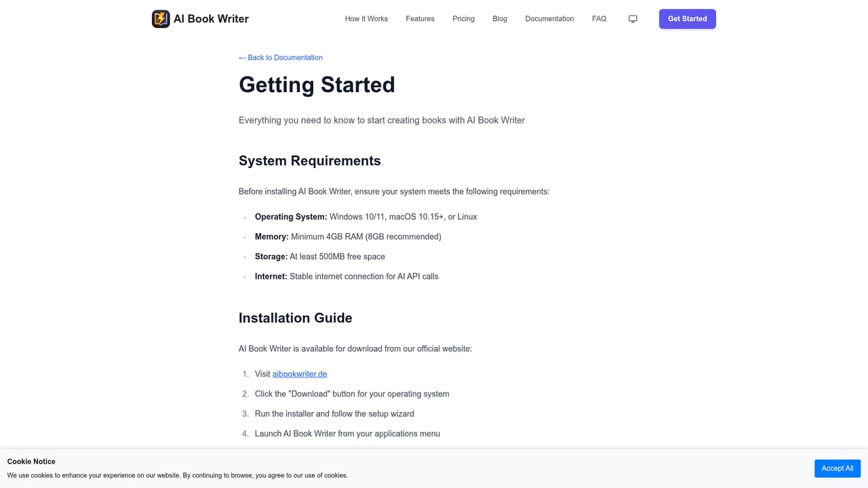Click the Internet requirement line
Image resolution: width=868 pixels, height=488 pixels.
coord(347,276)
